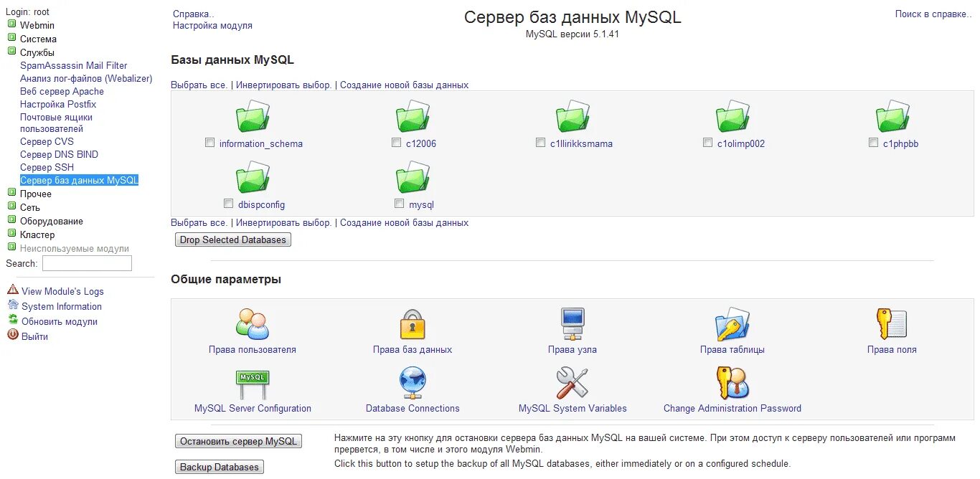Image resolution: width=980 pixels, height=479 pixels.
Task: Open the Права пользователя text link
Action: (253, 349)
